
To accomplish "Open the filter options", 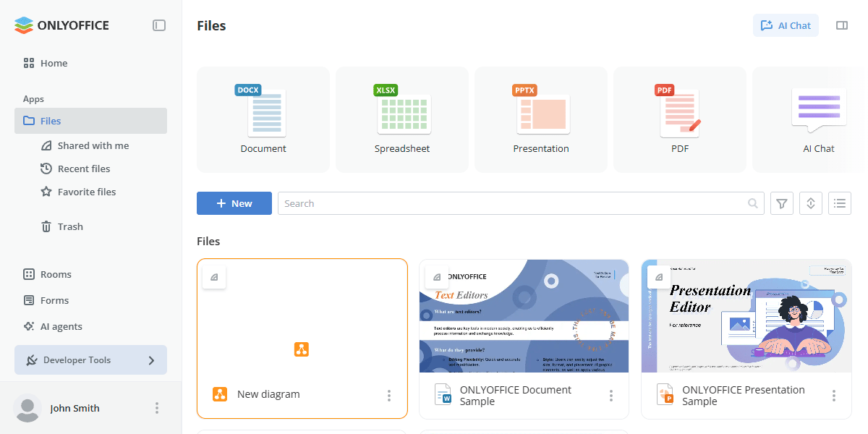I will pos(782,203).
